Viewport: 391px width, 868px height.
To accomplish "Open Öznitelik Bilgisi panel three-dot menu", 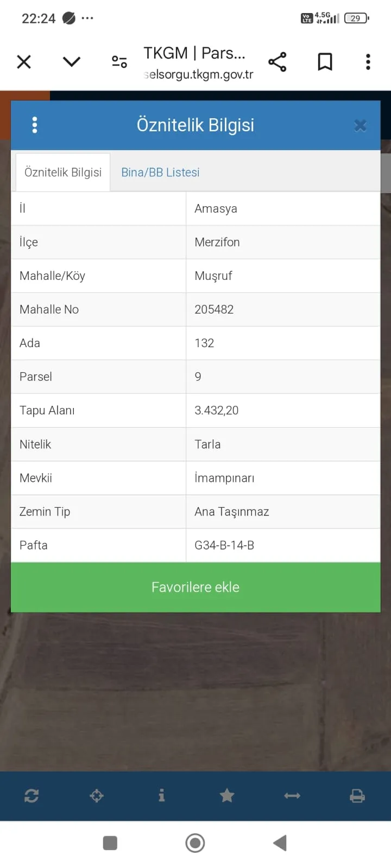I will click(35, 125).
